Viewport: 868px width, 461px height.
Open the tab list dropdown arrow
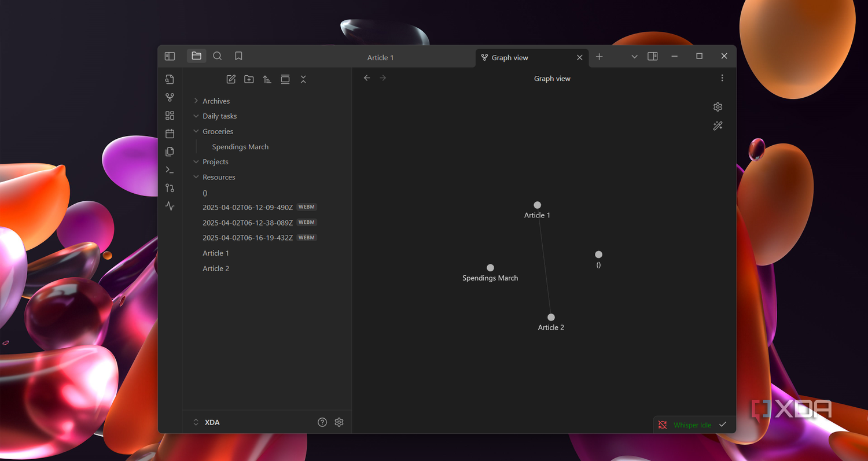(x=634, y=57)
